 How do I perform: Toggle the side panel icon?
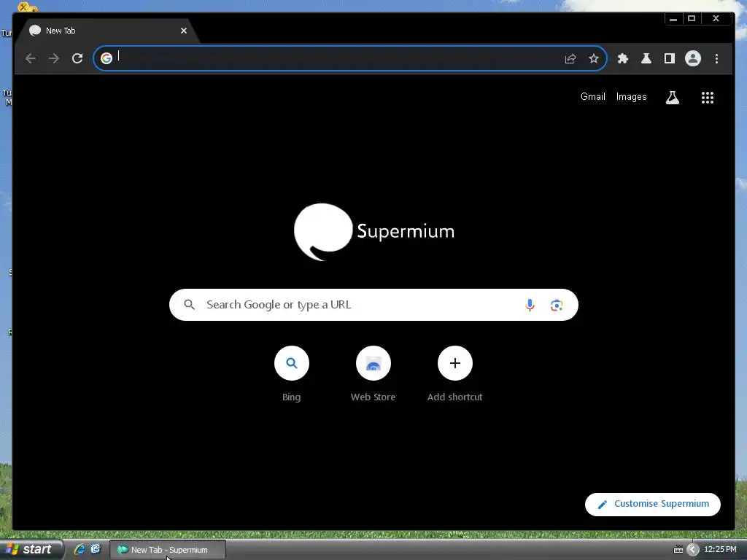point(670,58)
